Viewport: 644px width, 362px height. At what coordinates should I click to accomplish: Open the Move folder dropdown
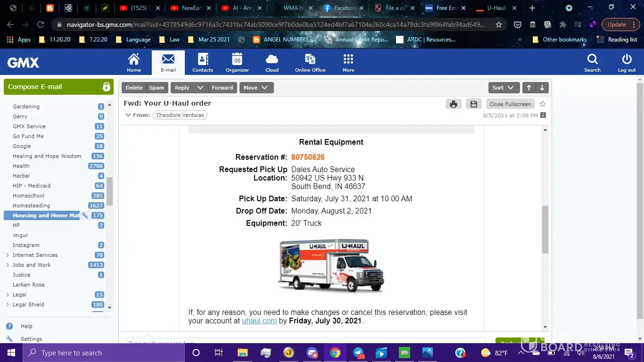click(x=256, y=88)
